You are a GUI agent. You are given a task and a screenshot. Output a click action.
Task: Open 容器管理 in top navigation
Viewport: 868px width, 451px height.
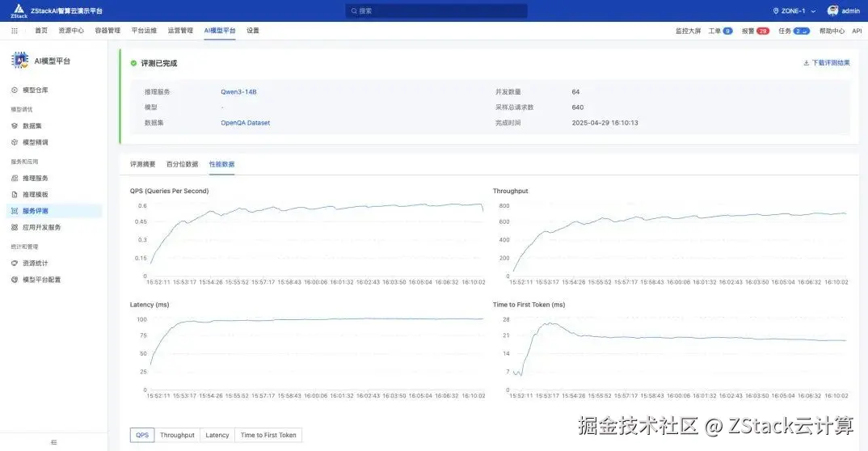[107, 31]
